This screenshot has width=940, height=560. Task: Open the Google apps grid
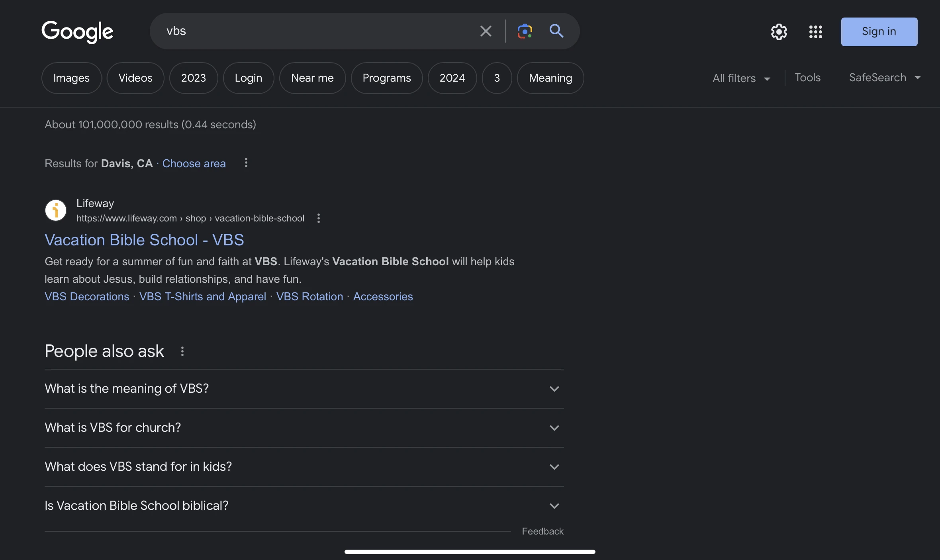click(x=815, y=32)
